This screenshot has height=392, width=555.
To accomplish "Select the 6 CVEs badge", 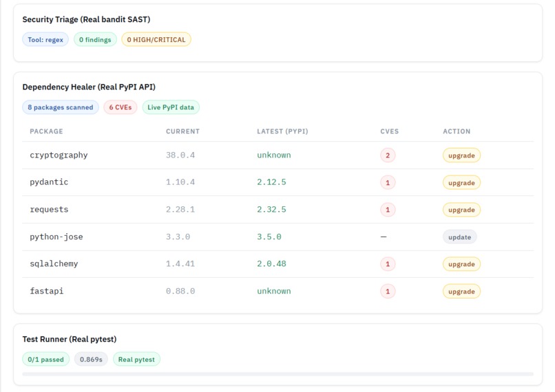I will point(121,107).
